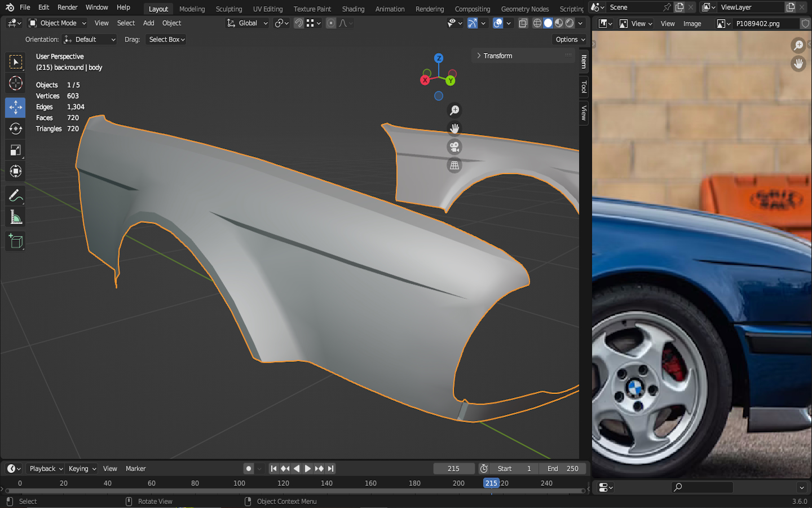Open the Select Box drag dropdown
This screenshot has width=812, height=508.
[166, 40]
